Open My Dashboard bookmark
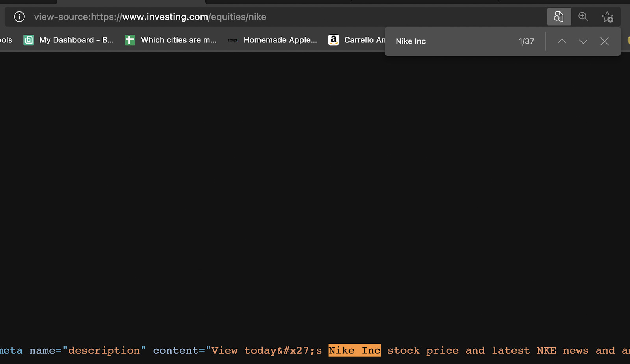This screenshot has width=630, height=364. coord(69,40)
